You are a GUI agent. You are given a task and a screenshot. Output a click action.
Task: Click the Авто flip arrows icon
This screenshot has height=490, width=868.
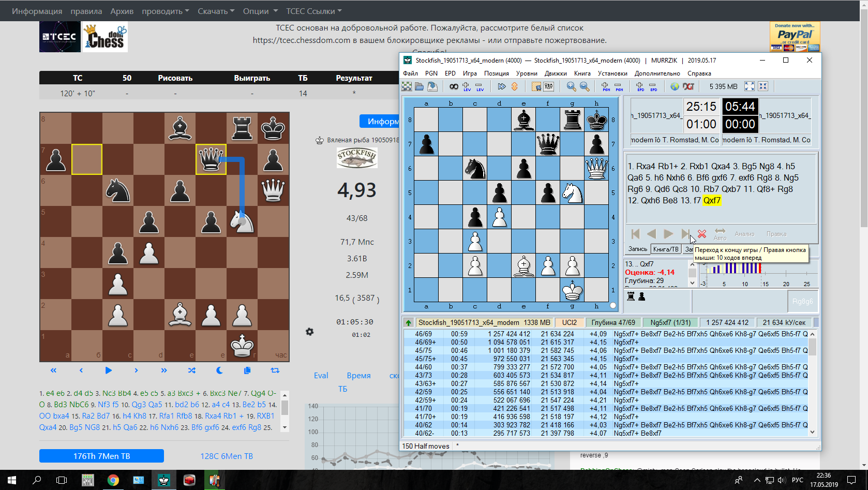720,234
